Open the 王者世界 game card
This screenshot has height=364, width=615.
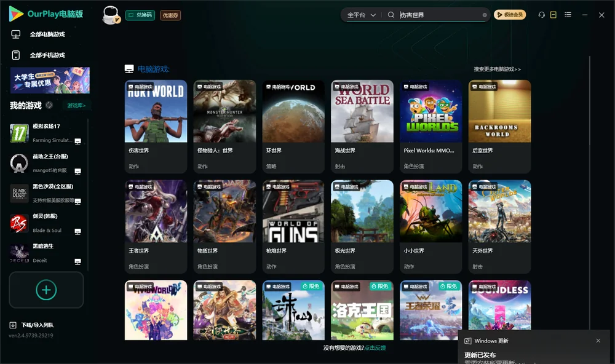[x=156, y=226]
